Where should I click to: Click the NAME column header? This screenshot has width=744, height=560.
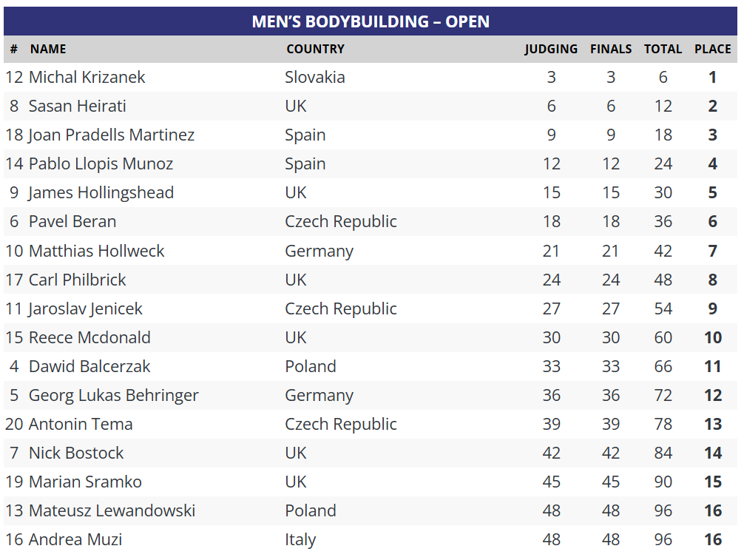[x=48, y=49]
